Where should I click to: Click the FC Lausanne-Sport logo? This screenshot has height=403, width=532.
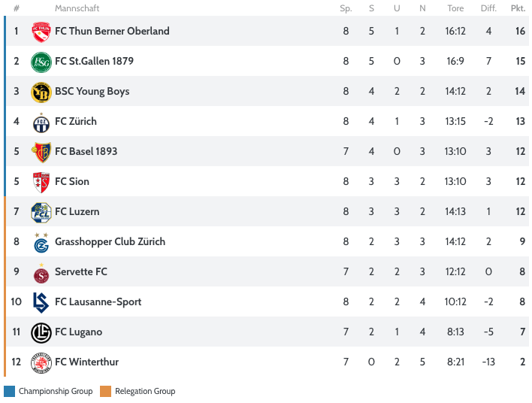[x=41, y=302]
